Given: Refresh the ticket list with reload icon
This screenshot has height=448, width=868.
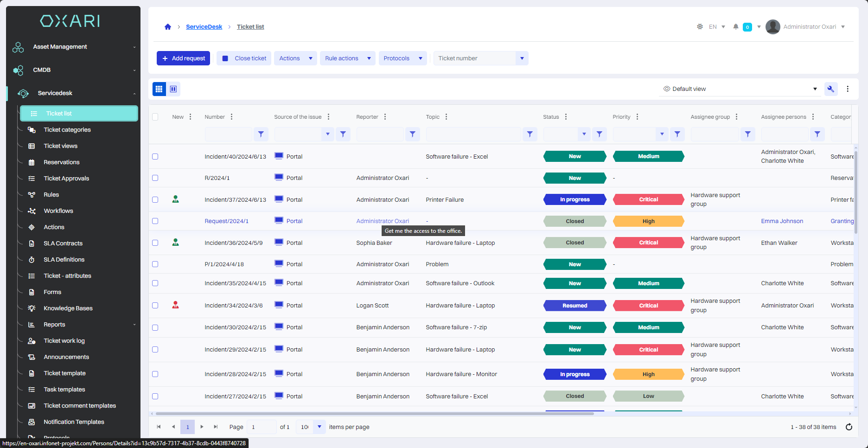Looking at the screenshot, I should click(849, 427).
